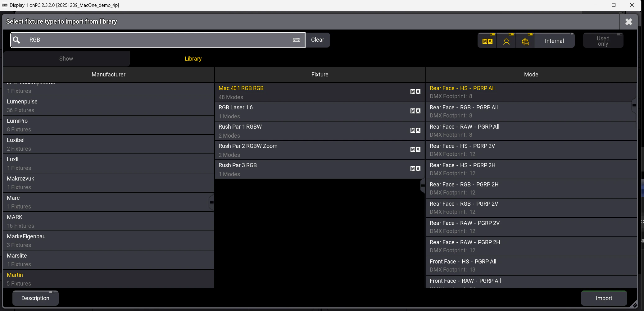Open the Internal drive dropdown

(x=554, y=40)
